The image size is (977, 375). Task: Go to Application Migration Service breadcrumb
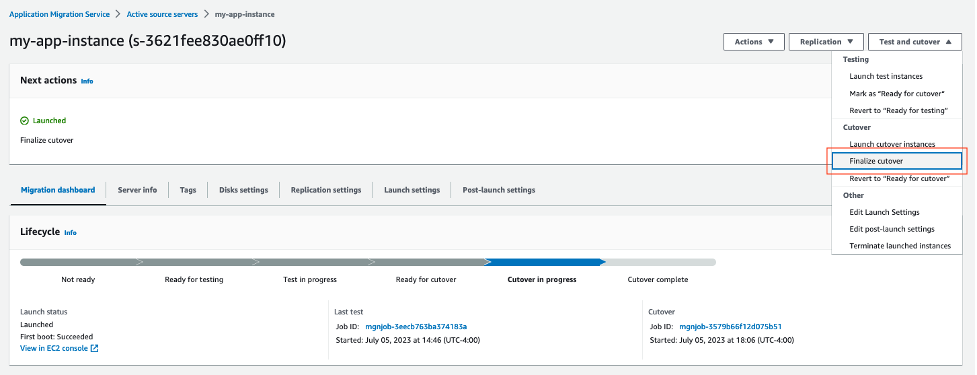coord(59,14)
